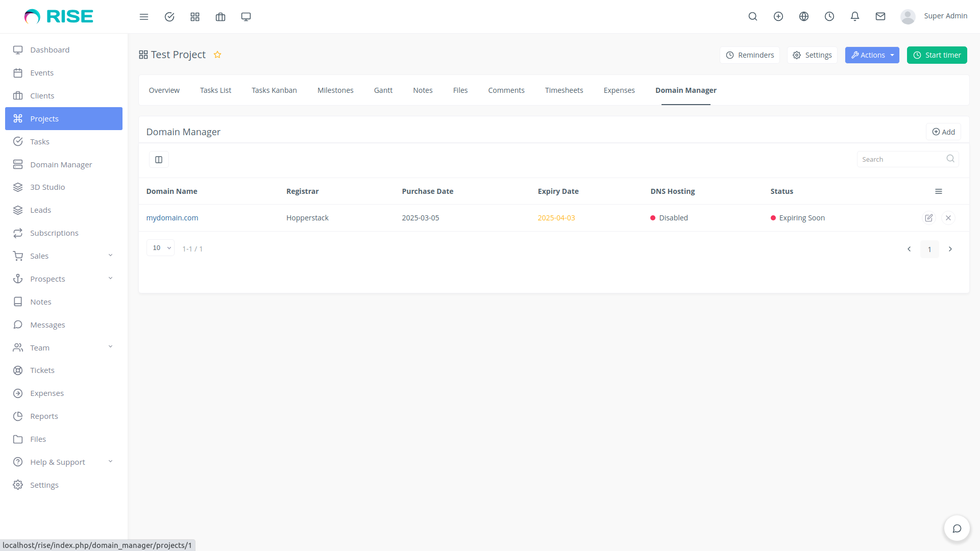The width and height of the screenshot is (980, 551).
Task: Toggle the column visibility panel icon
Action: tap(159, 159)
